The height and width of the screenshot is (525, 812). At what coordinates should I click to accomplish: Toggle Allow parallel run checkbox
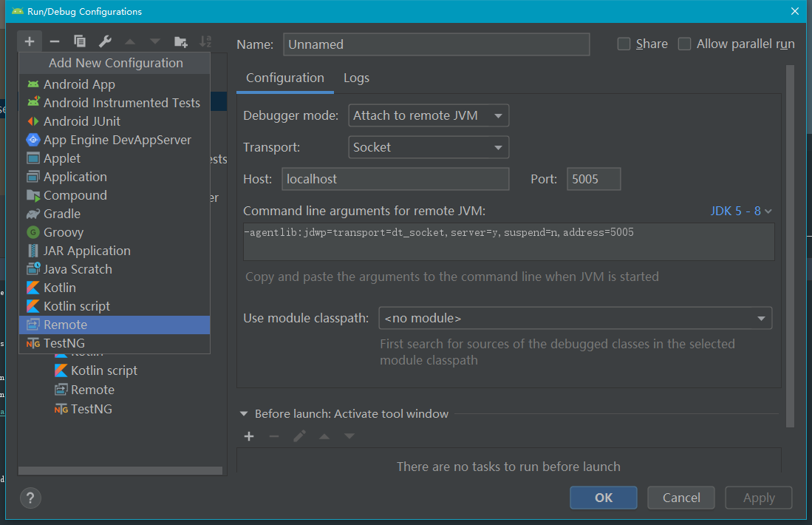tap(685, 44)
